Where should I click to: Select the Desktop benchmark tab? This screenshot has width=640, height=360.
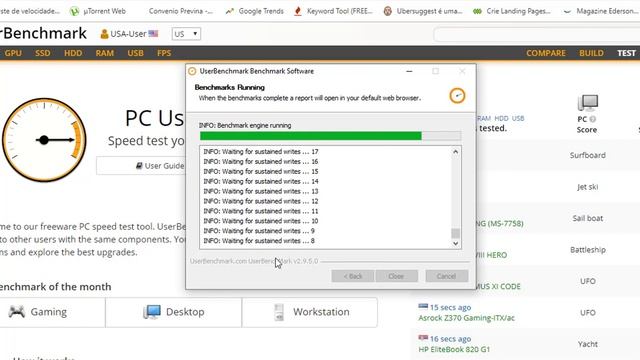[x=173, y=312]
